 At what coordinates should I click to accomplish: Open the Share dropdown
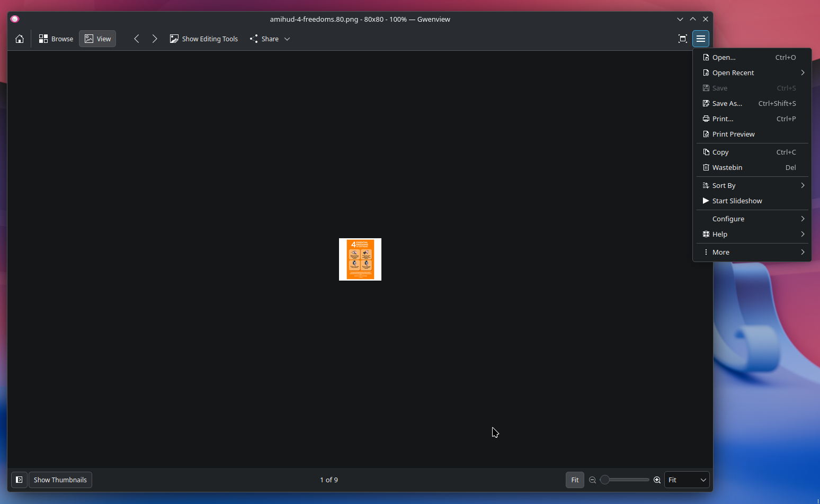(x=270, y=39)
